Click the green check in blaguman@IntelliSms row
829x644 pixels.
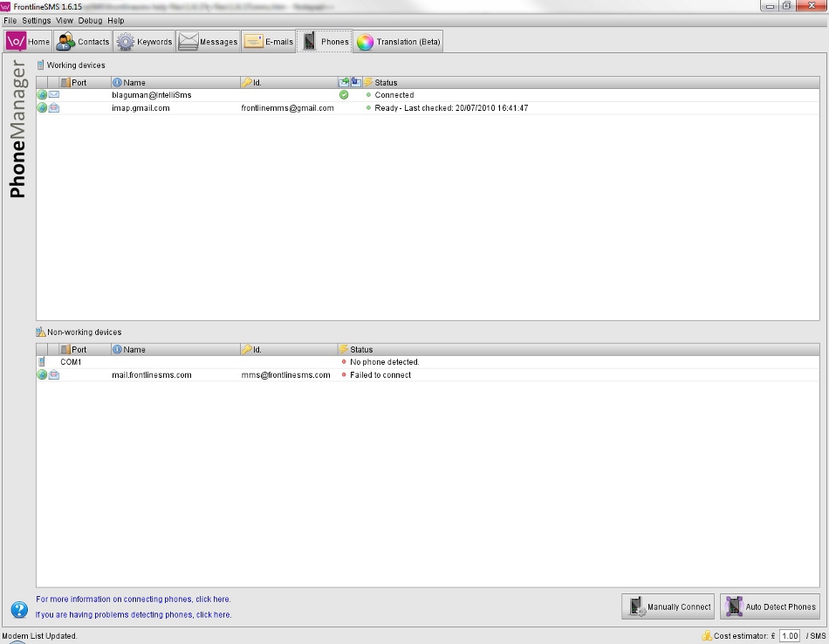point(344,94)
